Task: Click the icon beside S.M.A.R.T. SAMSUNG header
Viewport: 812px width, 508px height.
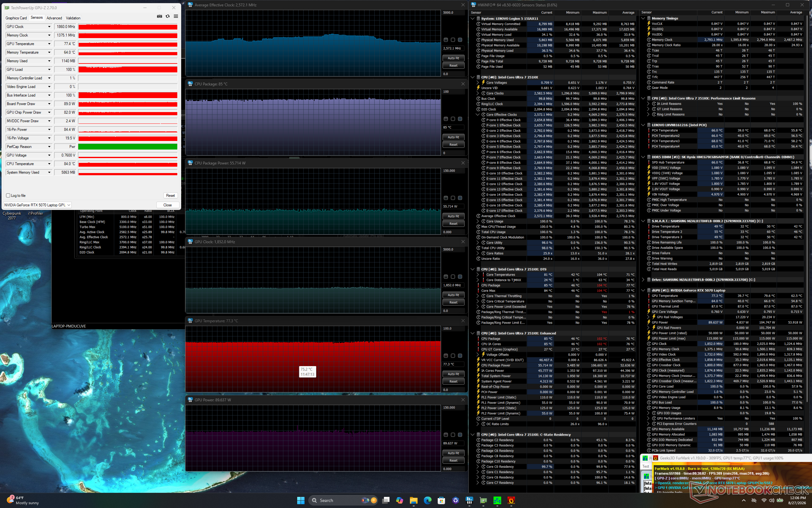Action: coord(648,221)
